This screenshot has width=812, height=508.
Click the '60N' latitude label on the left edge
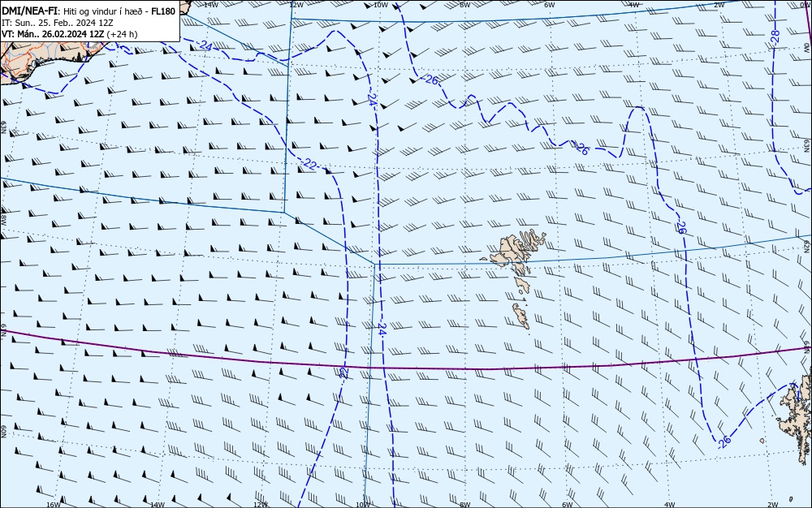tap(3, 432)
